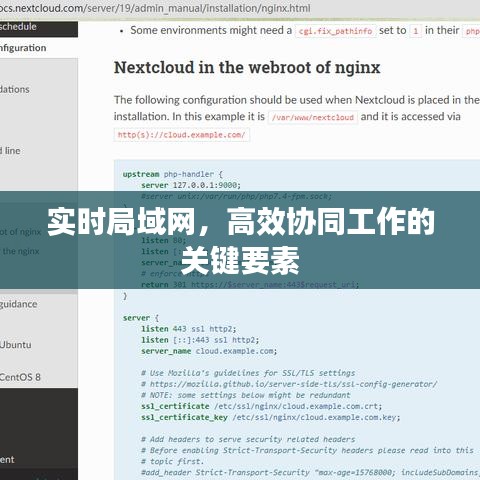480x480 pixels.
Task: Click the 'listen 443 ssl http2;' code line
Action: tap(189, 329)
